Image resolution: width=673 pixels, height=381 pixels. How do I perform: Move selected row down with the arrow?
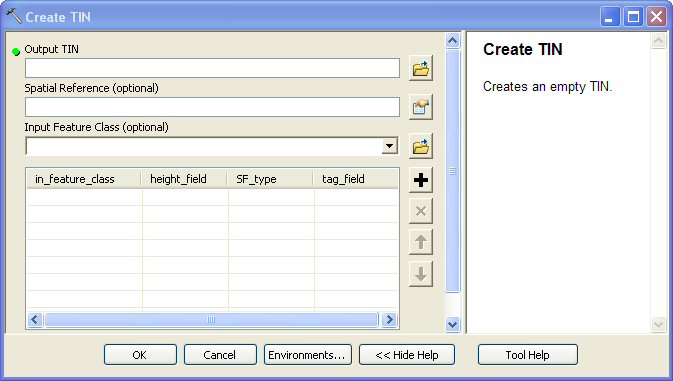(421, 274)
